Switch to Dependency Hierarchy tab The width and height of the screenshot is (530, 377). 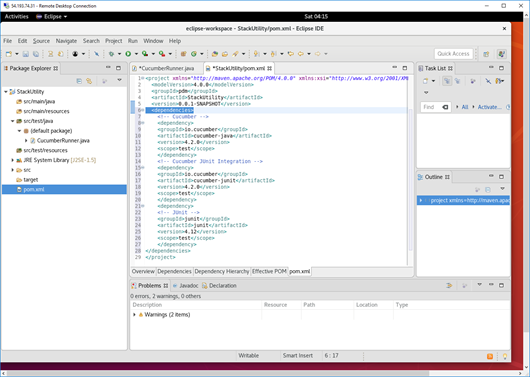[222, 272]
